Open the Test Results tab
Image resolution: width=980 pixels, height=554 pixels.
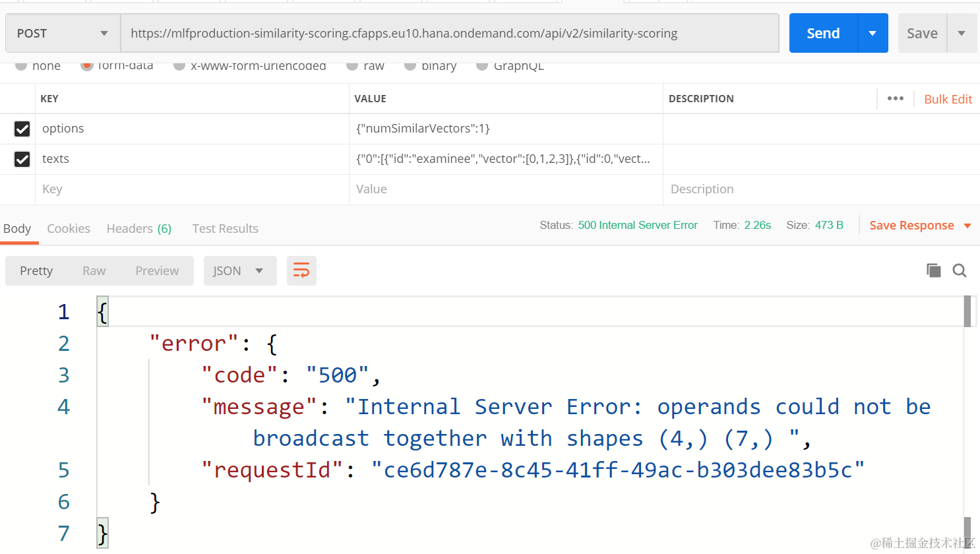(x=226, y=229)
